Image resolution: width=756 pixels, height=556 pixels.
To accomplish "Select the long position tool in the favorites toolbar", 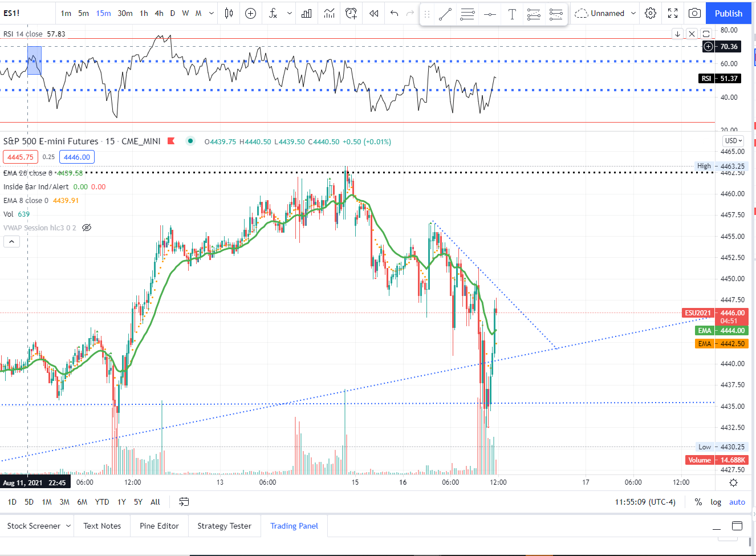I will click(534, 14).
